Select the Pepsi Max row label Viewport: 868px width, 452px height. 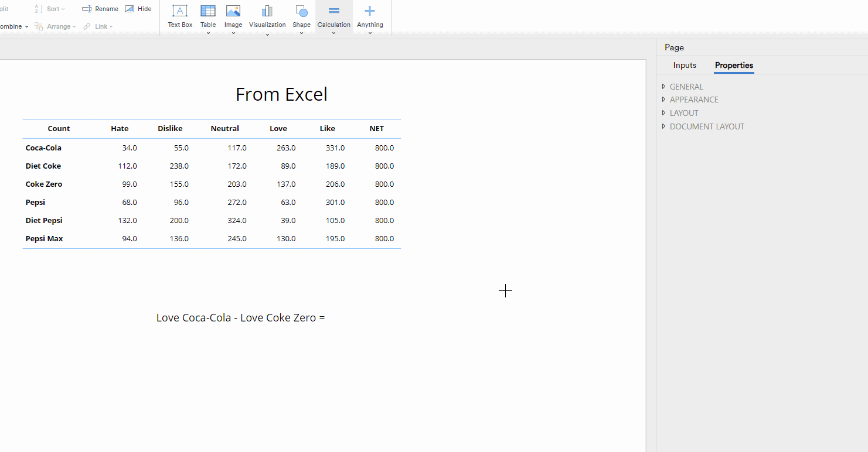(x=45, y=239)
